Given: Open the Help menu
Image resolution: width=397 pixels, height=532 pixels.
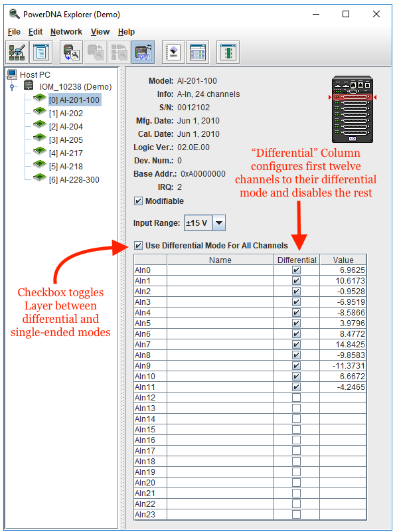Looking at the screenshot, I should 126,32.
